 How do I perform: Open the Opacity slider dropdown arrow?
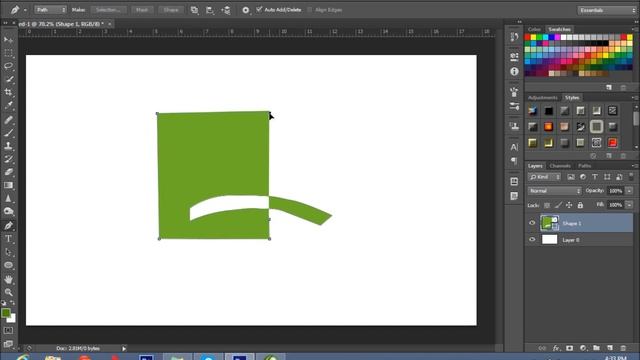629,191
